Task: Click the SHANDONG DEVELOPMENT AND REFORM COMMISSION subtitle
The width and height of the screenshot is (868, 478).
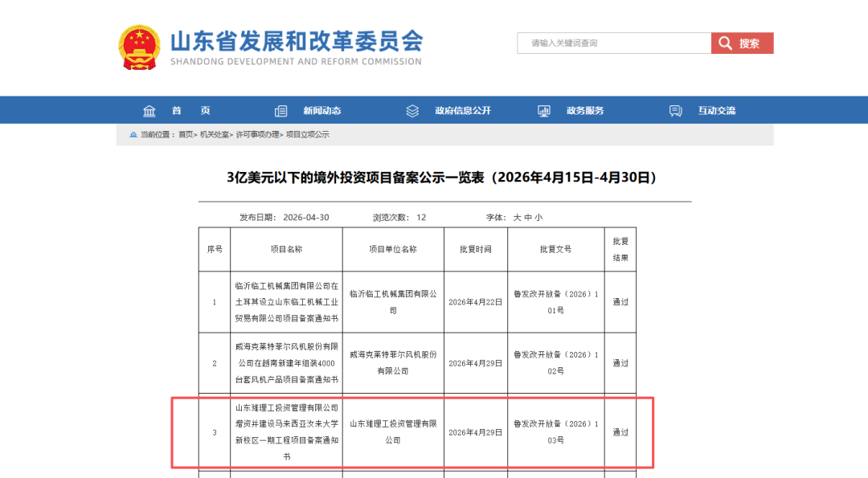Action: [x=296, y=61]
